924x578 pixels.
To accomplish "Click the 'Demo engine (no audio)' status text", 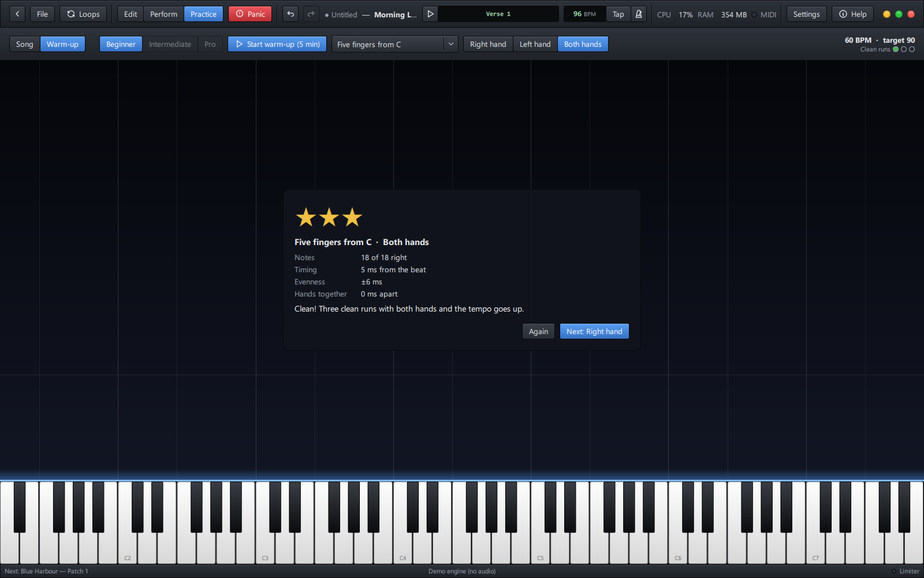I will tap(462, 571).
